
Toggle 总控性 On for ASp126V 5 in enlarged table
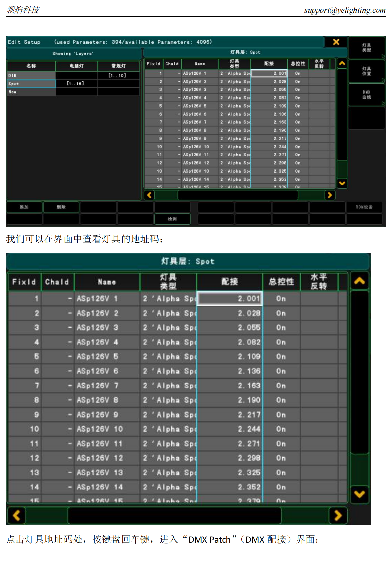pyautogui.click(x=281, y=357)
